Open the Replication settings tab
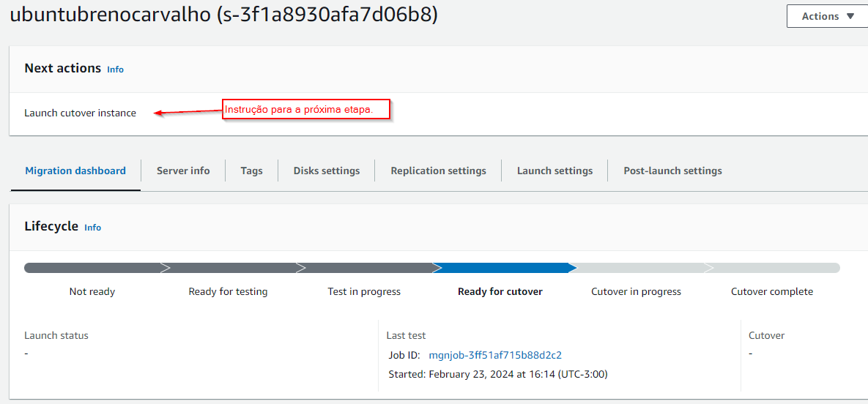 (438, 171)
